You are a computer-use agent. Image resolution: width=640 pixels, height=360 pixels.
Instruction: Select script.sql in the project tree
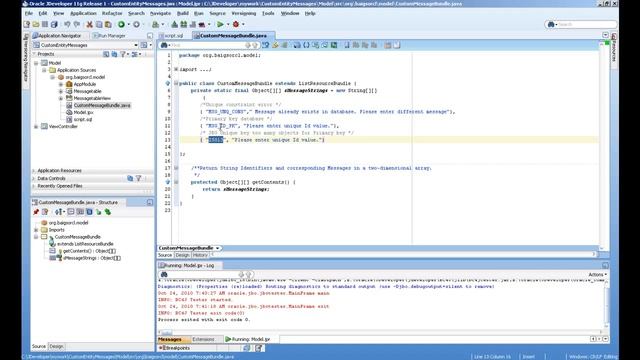coord(83,120)
